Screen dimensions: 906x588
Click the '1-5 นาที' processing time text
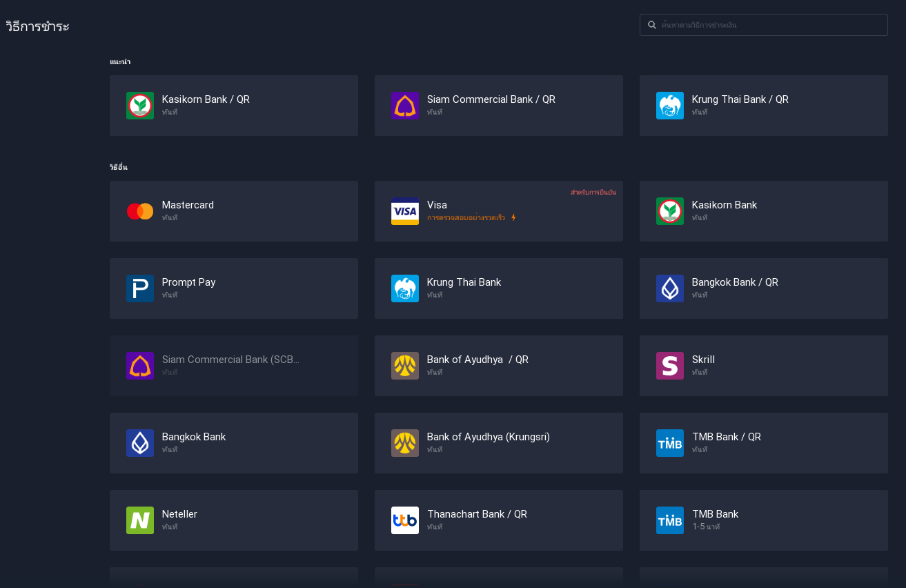pyautogui.click(x=706, y=527)
